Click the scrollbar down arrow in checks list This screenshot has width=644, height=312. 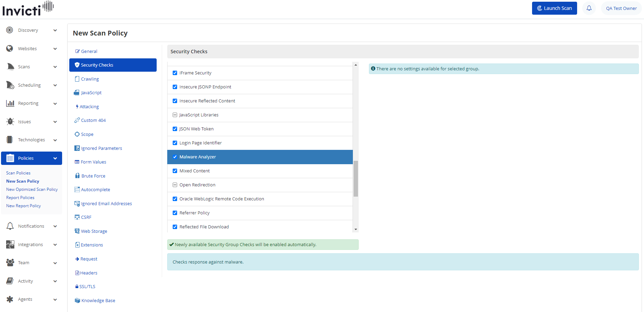coord(356,229)
